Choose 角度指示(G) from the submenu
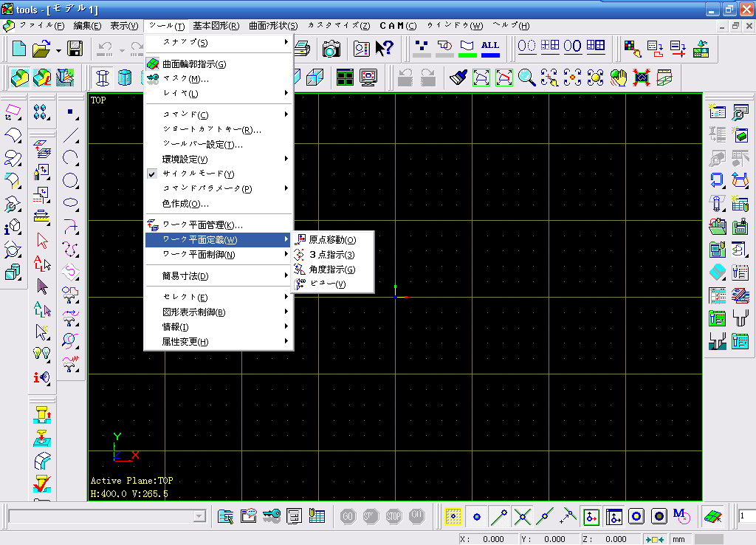 point(333,270)
